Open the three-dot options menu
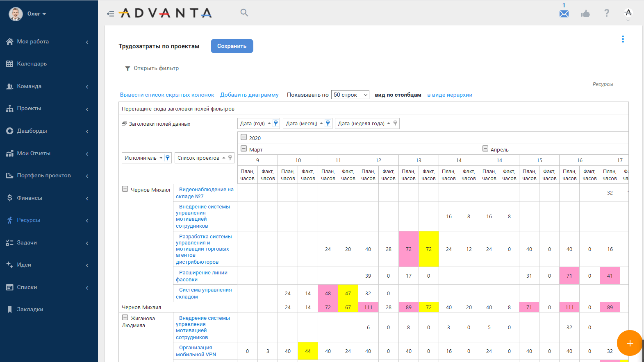The height and width of the screenshot is (362, 644). pos(623,39)
